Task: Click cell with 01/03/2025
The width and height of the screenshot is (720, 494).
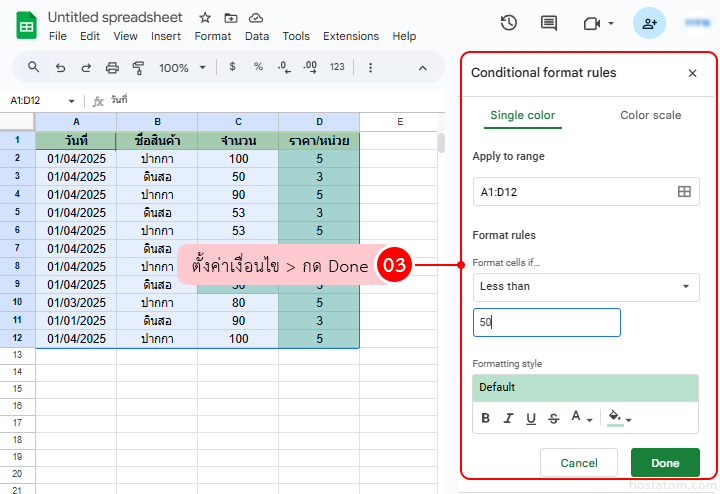Action: point(76,303)
